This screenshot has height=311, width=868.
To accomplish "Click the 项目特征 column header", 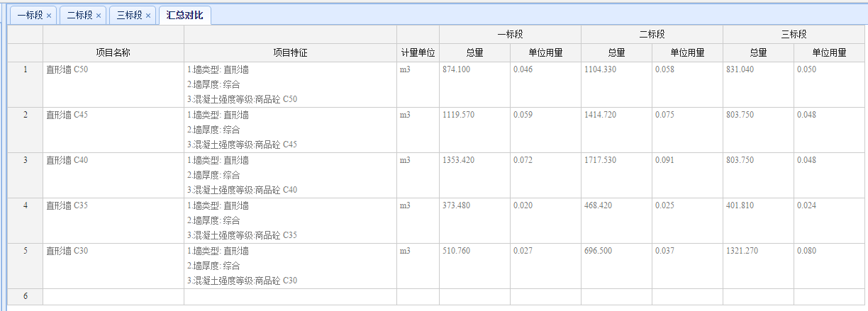I will [x=290, y=52].
